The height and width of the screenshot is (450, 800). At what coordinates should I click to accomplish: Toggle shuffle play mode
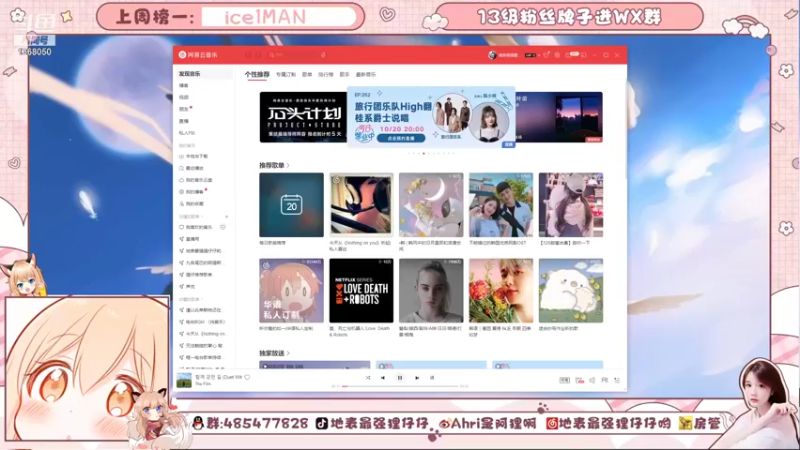point(368,378)
